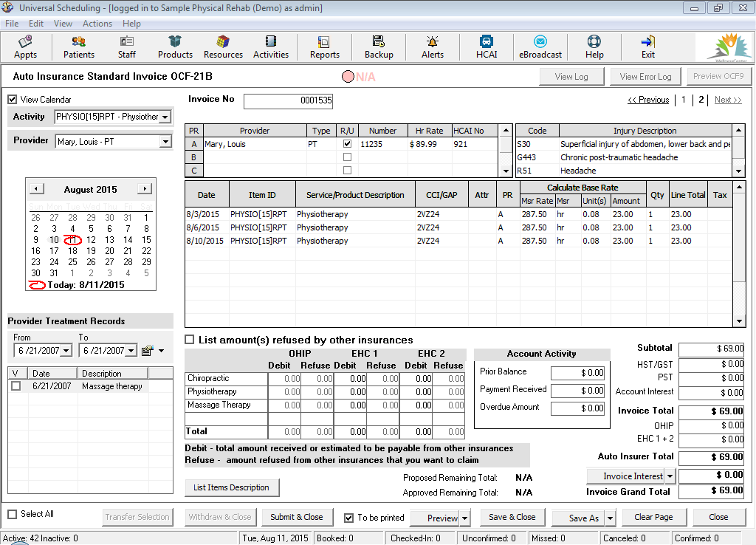Click the List Items Description button
The image size is (756, 545).
tap(232, 487)
